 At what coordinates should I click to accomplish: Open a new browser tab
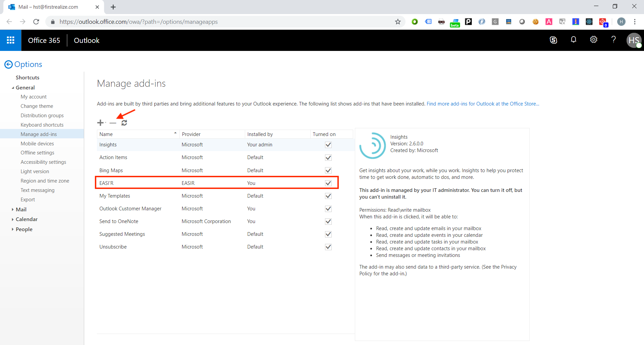[113, 7]
